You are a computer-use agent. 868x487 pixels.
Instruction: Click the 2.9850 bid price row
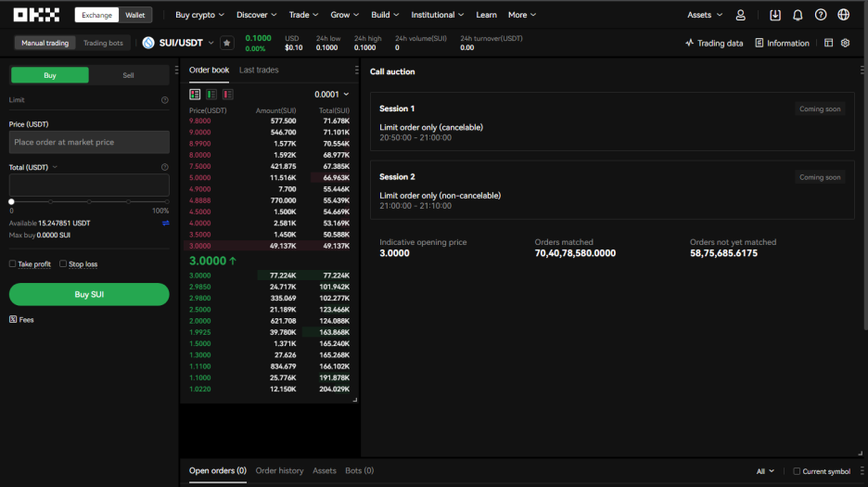click(x=270, y=287)
